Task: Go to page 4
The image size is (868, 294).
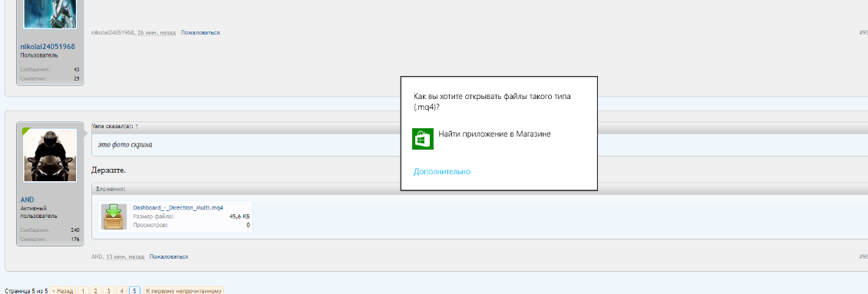Action: 121,291
